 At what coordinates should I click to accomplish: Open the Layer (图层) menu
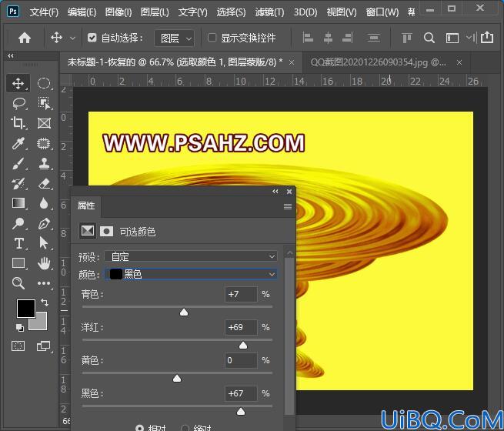pos(155,12)
